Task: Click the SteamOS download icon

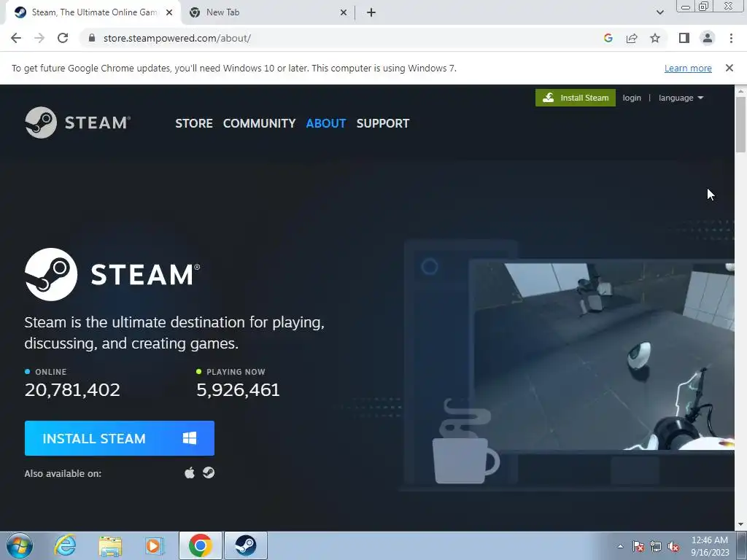Action: (x=209, y=472)
